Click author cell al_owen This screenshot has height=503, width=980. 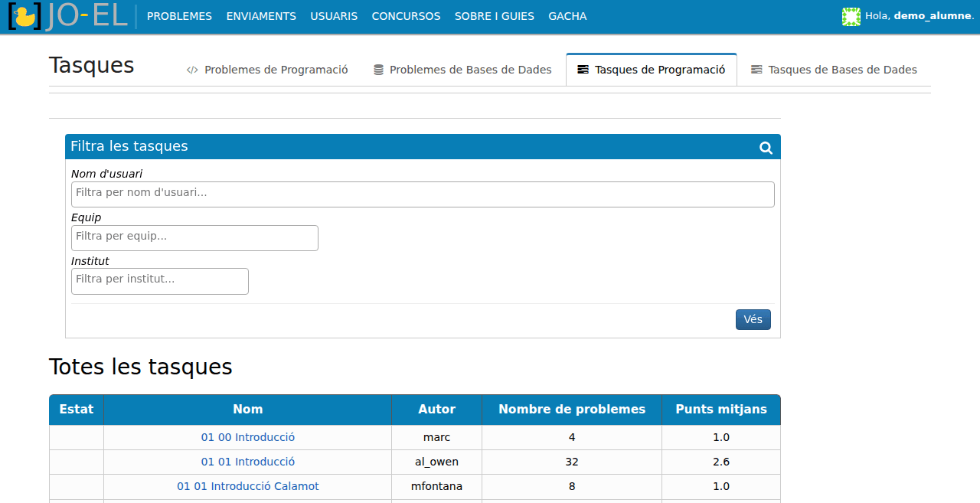point(437,462)
